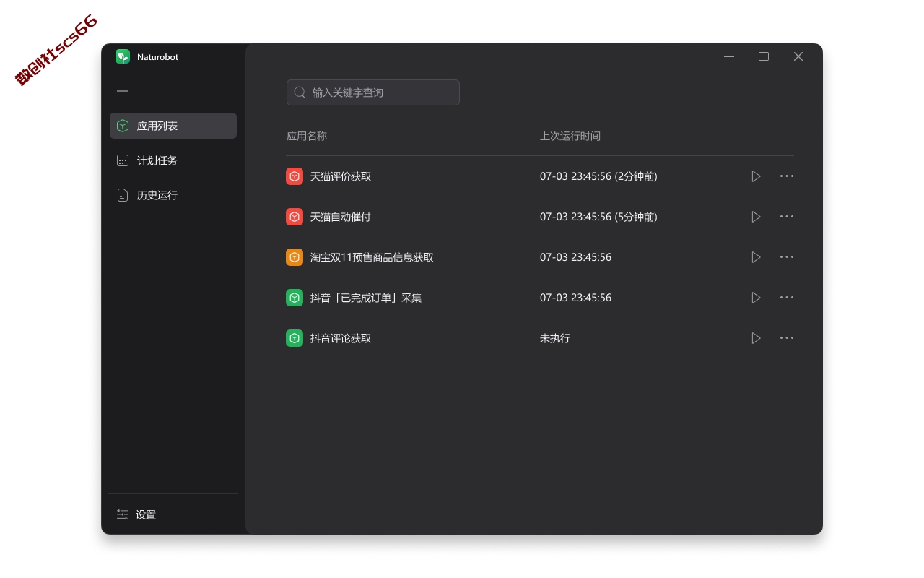Open 计划任务 in the sidebar
The height and width of the screenshot is (578, 924).
coord(173,160)
